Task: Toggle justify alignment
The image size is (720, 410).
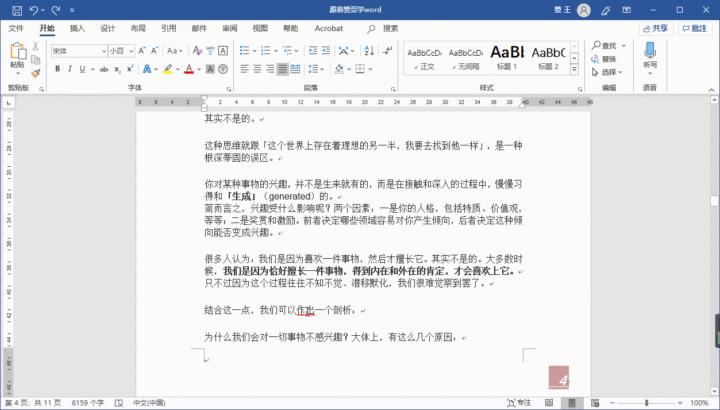Action: click(283, 69)
